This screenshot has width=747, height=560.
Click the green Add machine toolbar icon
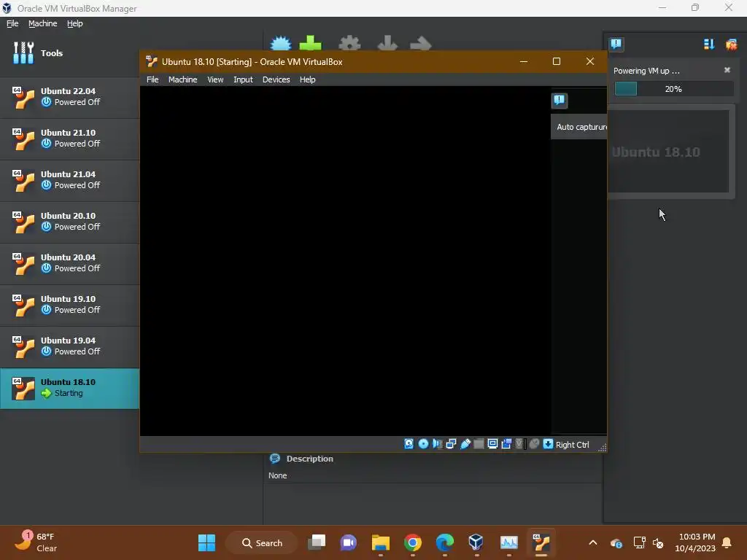click(310, 43)
